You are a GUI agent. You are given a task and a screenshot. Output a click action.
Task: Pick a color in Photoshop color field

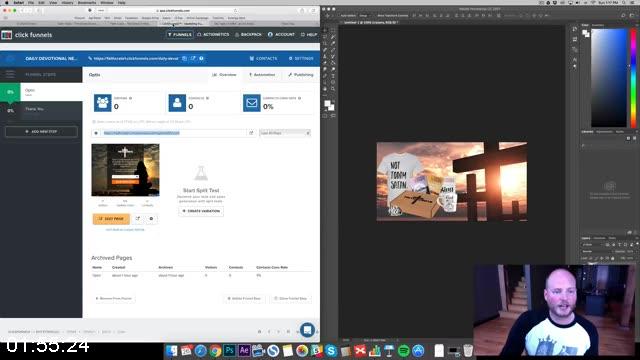point(609,78)
